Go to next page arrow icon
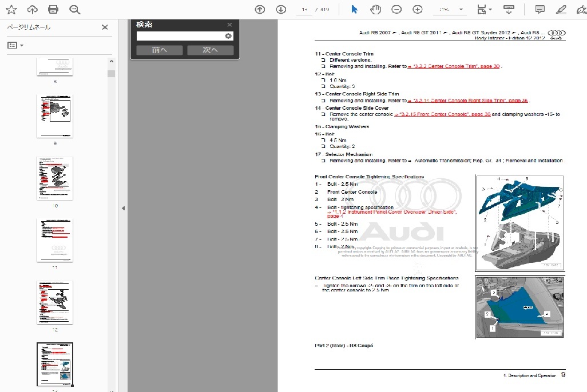This screenshot has height=392, width=587. 281,9
